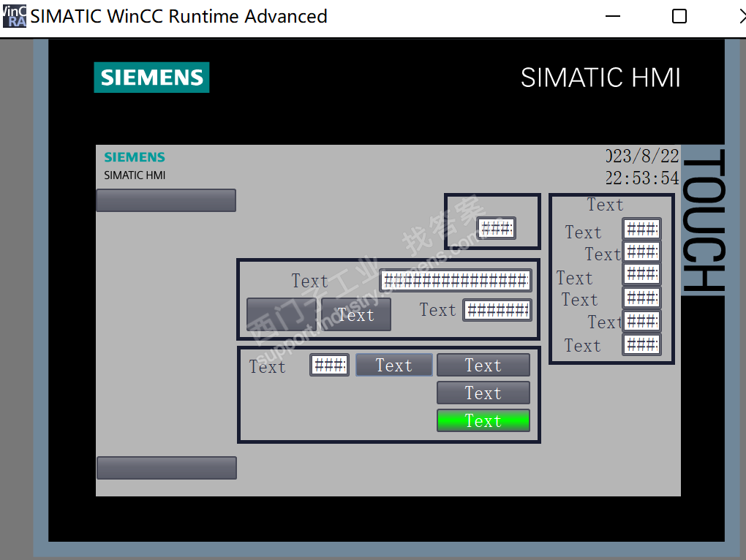Click the last ### field in the right-hand box

point(642,344)
